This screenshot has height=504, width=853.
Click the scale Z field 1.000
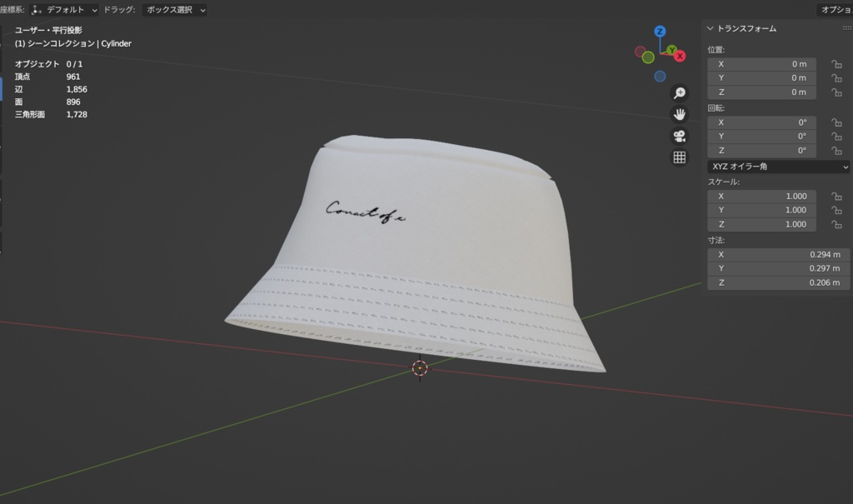(x=761, y=224)
